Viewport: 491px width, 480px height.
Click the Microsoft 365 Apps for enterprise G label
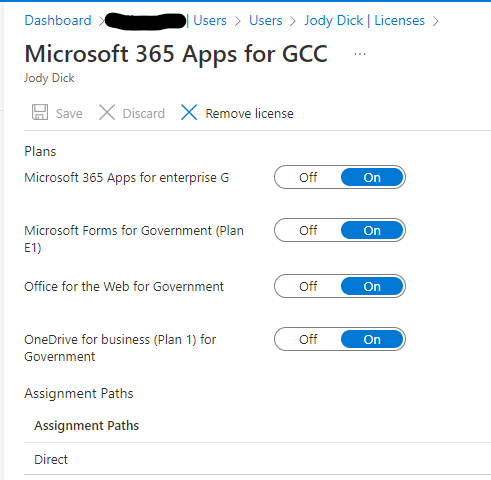click(127, 178)
